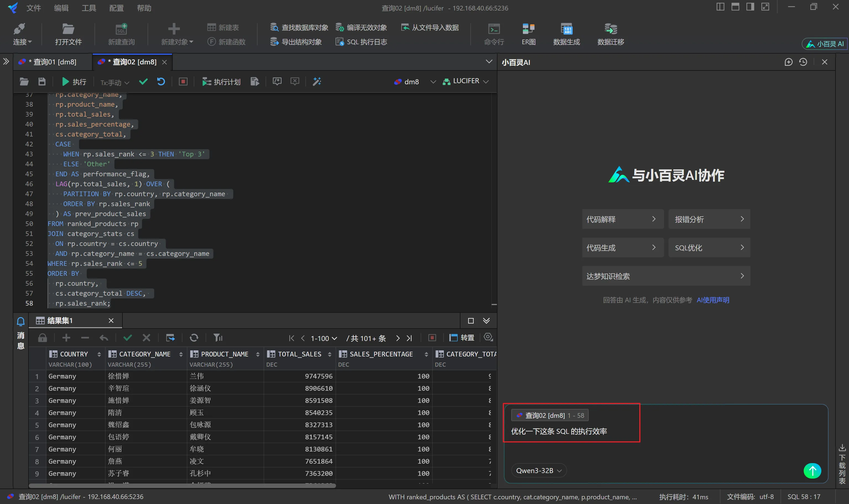This screenshot has width=849, height=504.
Task: Click the rollback arrow icon
Action: pyautogui.click(x=161, y=82)
